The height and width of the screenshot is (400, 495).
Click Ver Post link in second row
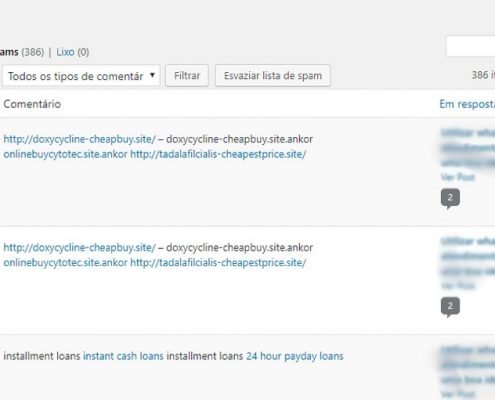pyautogui.click(x=458, y=285)
